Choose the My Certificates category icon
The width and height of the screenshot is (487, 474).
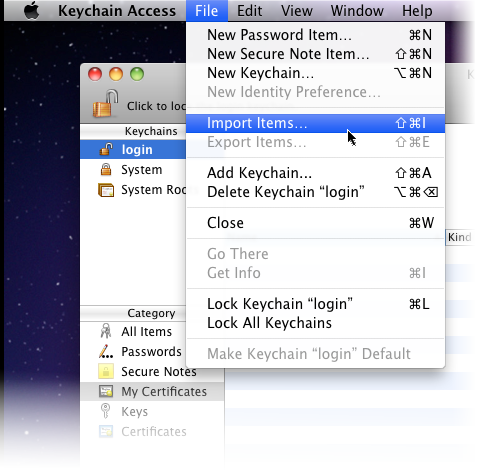[x=106, y=391]
